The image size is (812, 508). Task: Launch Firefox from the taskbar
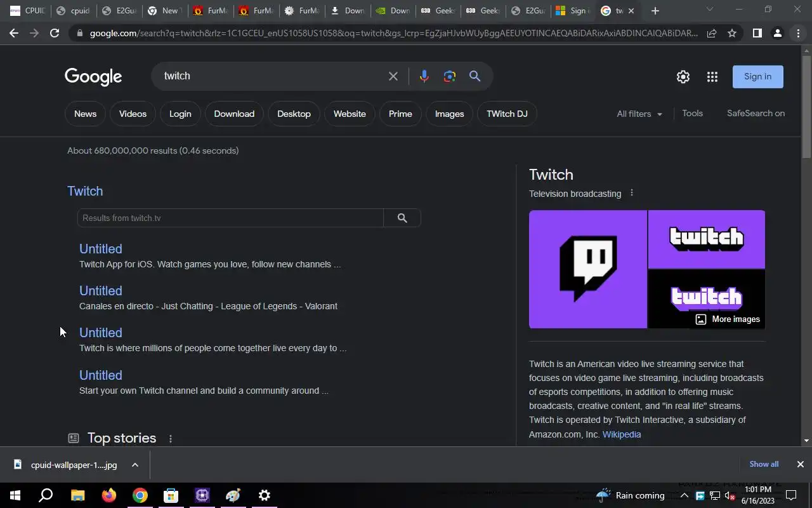point(109,495)
